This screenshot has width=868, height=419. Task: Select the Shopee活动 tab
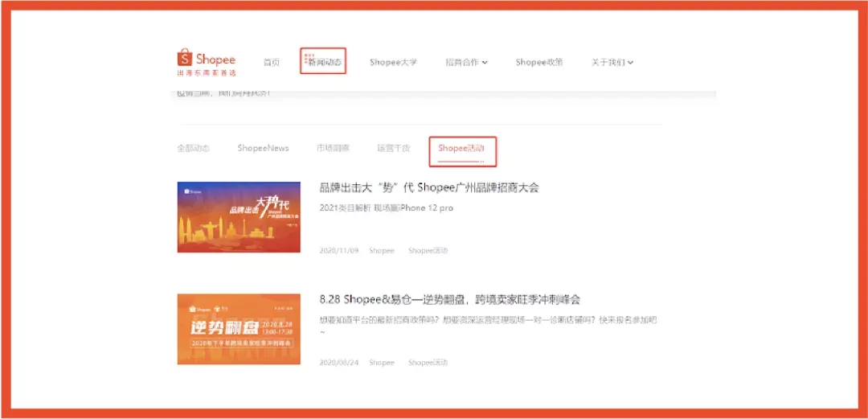click(461, 149)
